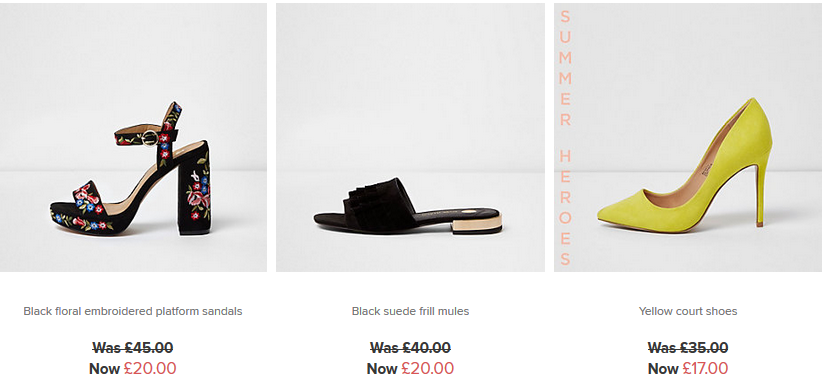The width and height of the screenshot is (822, 381).
Task: Open the black suede frill mules product image
Action: [x=410, y=137]
